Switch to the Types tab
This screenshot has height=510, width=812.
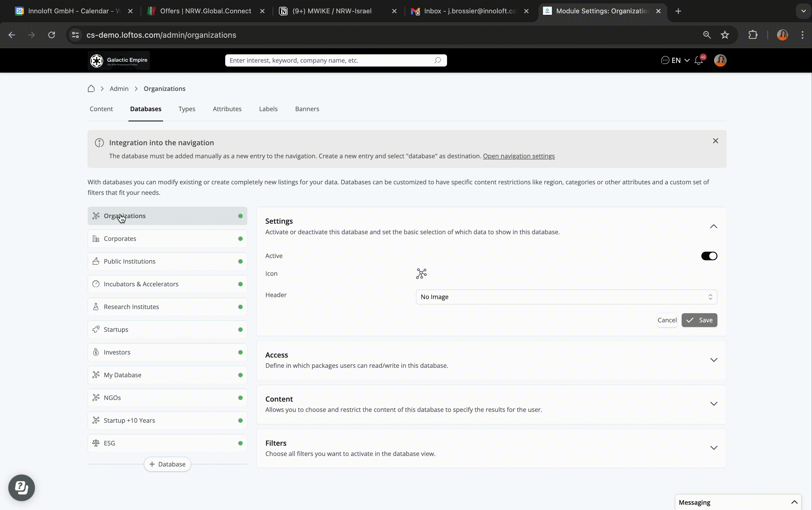pyautogui.click(x=187, y=109)
